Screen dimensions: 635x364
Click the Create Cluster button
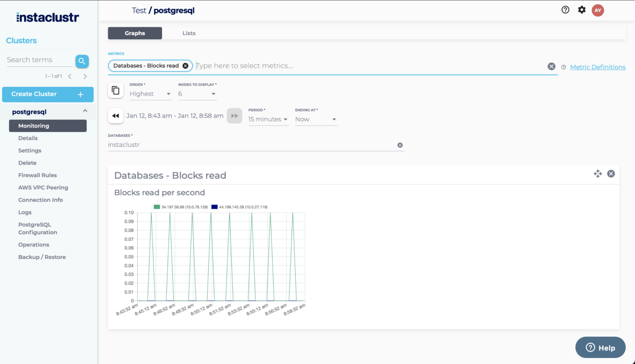coord(48,94)
